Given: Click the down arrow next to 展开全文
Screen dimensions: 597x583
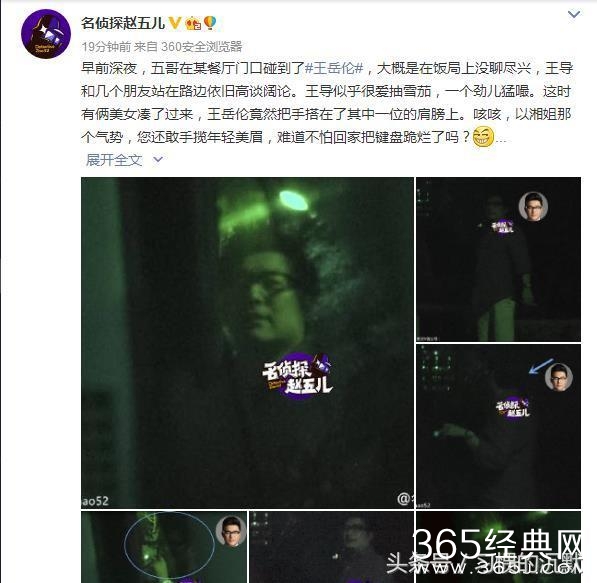Looking at the screenshot, I should (158, 160).
